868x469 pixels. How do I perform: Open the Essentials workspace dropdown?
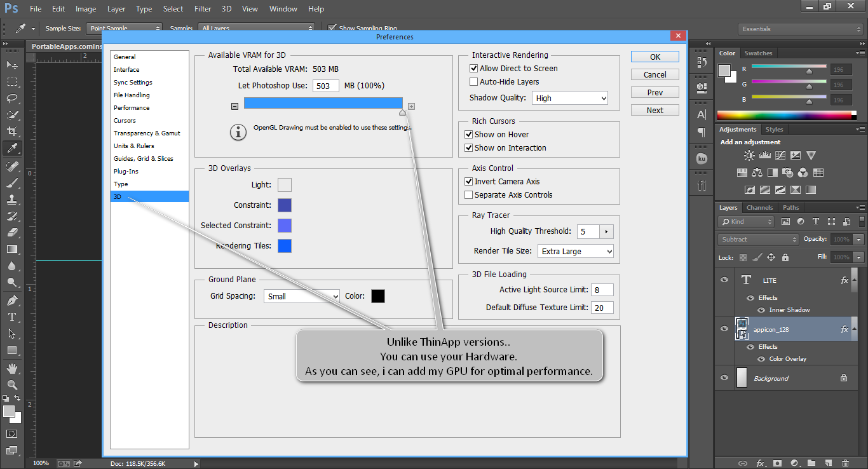pyautogui.click(x=800, y=29)
